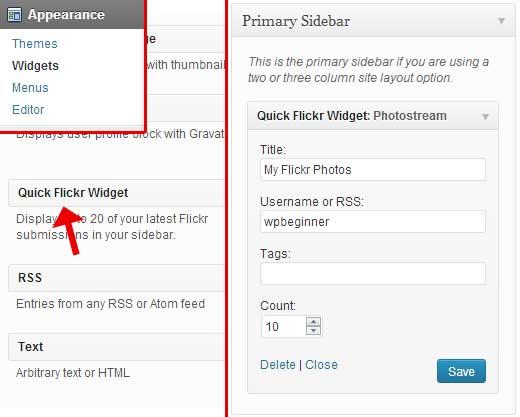Select Widgets in Appearance menu
Viewport: 520px width, 417px height.
coord(35,66)
